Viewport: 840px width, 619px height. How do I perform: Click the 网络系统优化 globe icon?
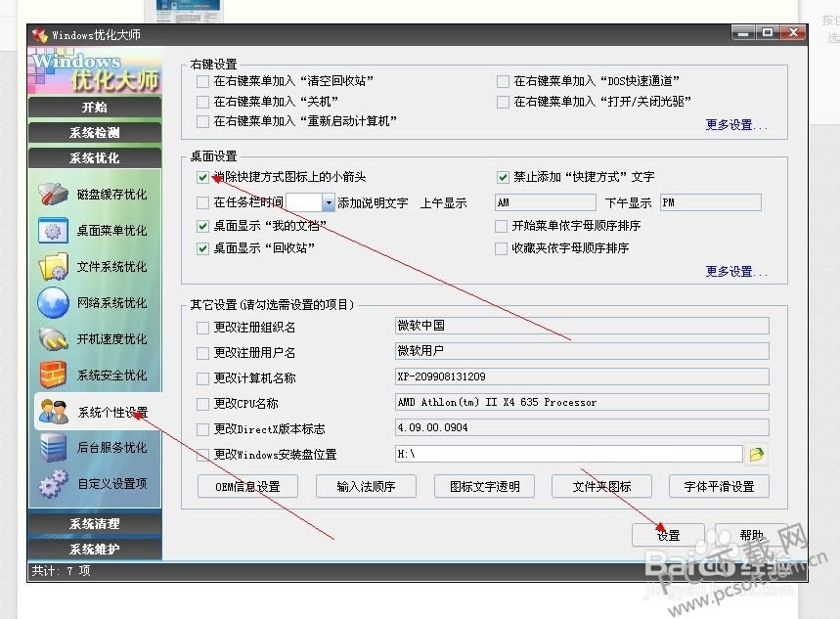pos(53,303)
